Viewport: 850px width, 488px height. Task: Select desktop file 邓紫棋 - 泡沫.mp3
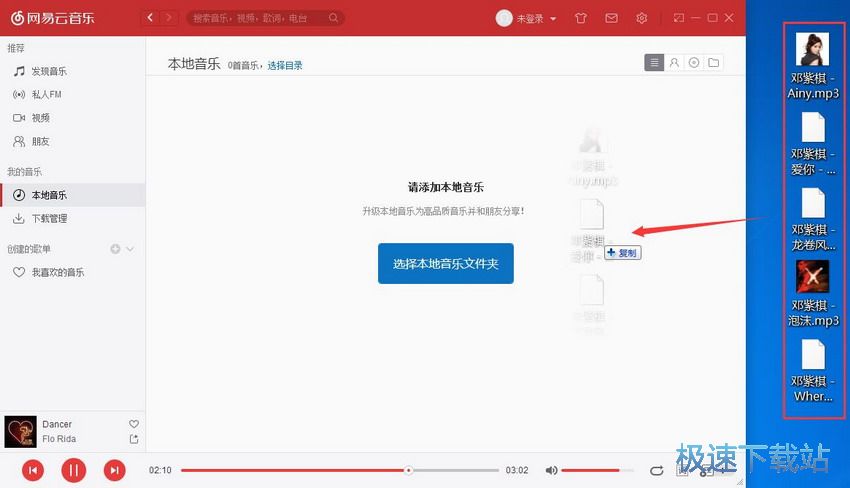click(x=813, y=294)
